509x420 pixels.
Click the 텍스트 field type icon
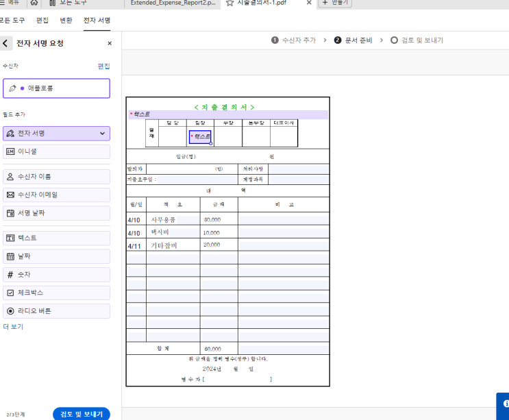10,238
